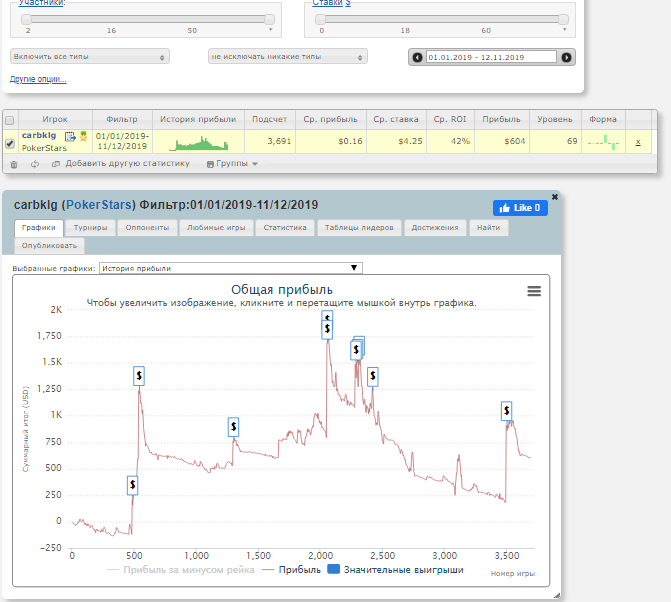The height and width of the screenshot is (602, 671).
Task: Open the 'История прибыли' chart selection dropdown
Action: [231, 268]
